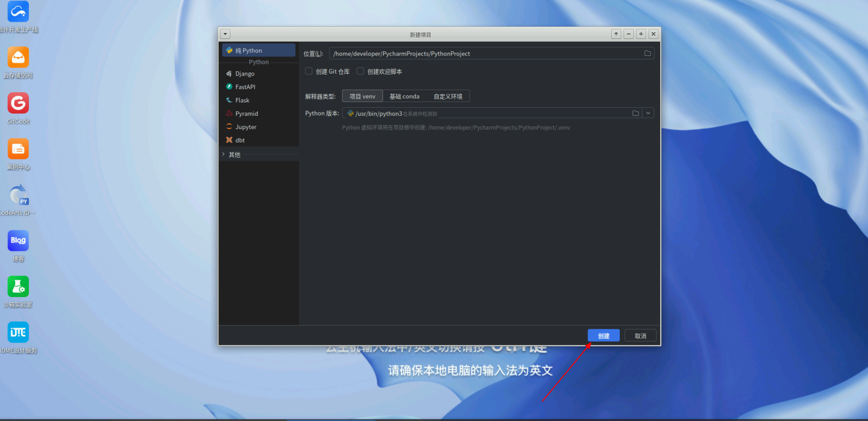Switch interpreter type to 项目 venv
Viewport: 868px width, 421px height.
pyautogui.click(x=363, y=96)
